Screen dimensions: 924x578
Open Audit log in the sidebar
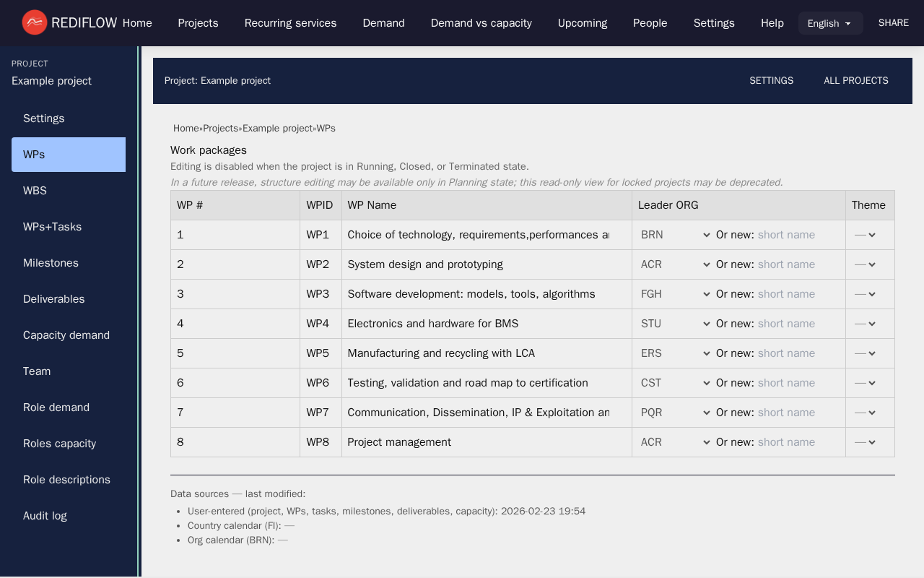(45, 516)
